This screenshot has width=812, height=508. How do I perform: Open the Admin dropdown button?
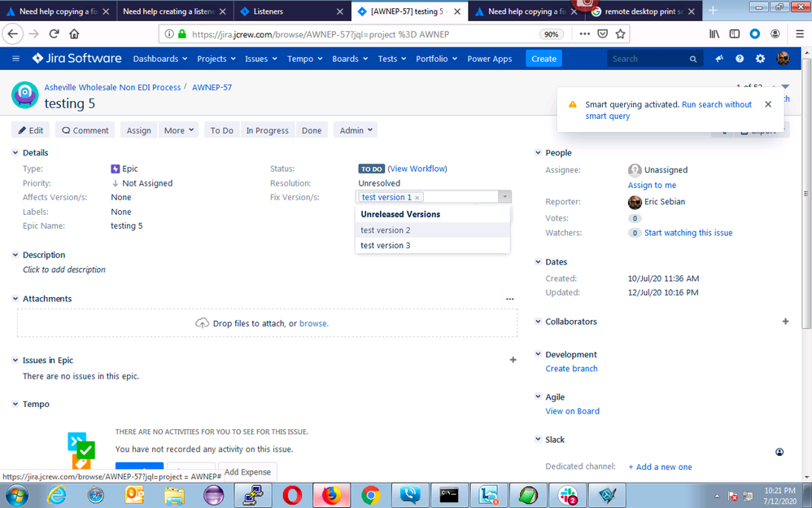coord(356,130)
